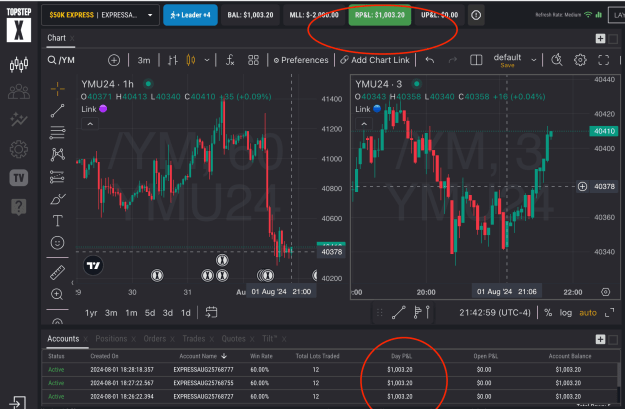Click the purple Link color dot on 1h chart
625x409 pixels.
[103, 109]
